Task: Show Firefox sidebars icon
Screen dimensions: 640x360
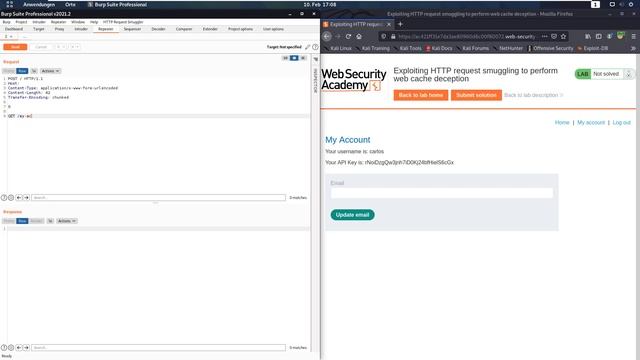Action: point(598,36)
